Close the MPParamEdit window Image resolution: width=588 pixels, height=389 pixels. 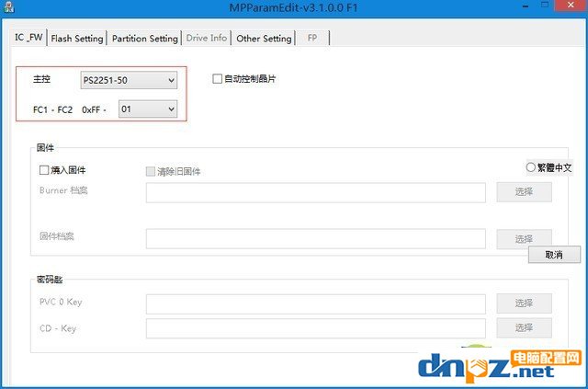click(571, 6)
